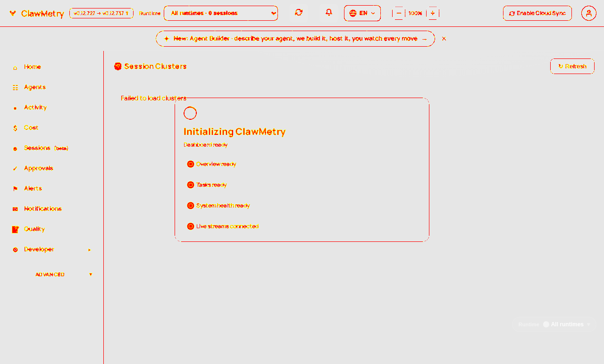Image resolution: width=604 pixels, height=364 pixels.
Task: Open the All runtimes sessions dropdown
Action: 221,13
